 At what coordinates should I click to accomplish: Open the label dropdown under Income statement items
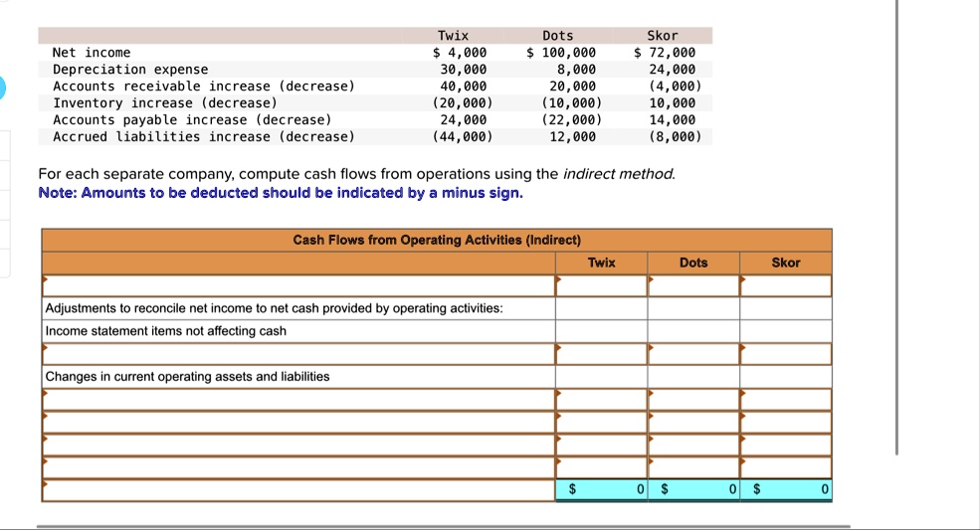298,354
